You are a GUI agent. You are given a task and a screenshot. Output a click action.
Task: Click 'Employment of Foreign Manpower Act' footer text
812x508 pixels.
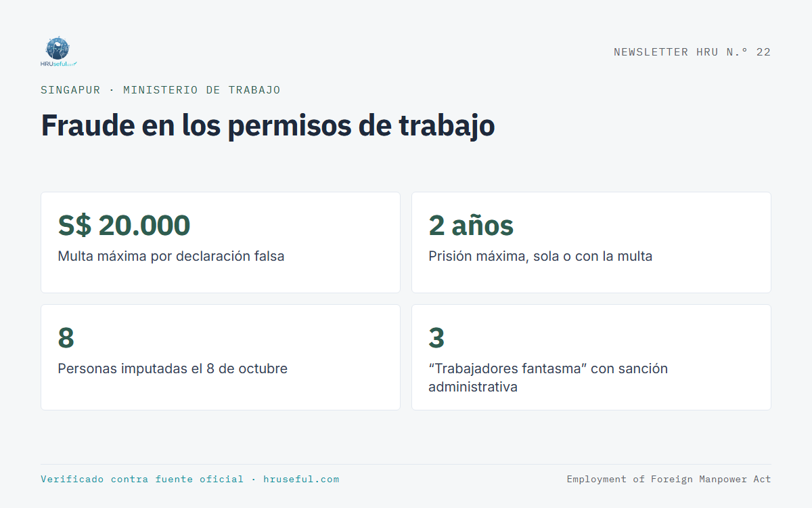[x=669, y=480]
